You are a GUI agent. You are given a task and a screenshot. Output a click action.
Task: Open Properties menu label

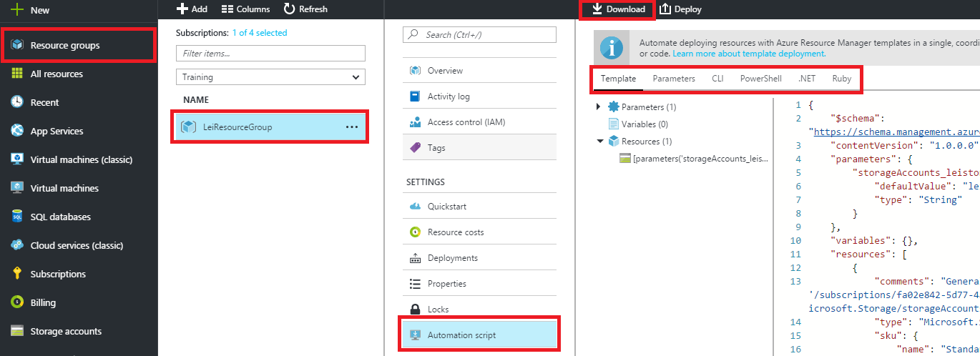(447, 284)
